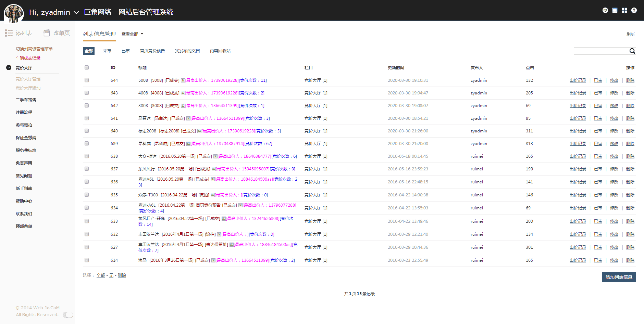This screenshot has width=644, height=324.
Task: Click 出价记录 link for row 643
Action: 578,93
